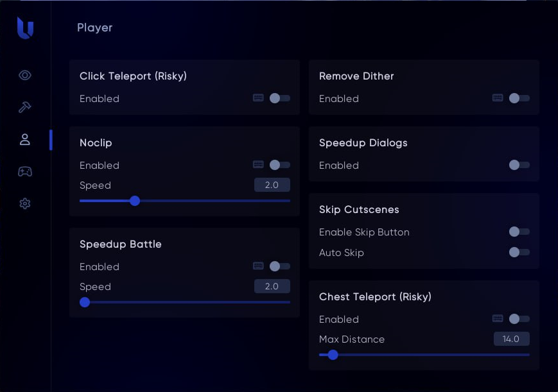558x392 pixels.
Task: Open the settings gear sidebar section
Action: tap(25, 203)
